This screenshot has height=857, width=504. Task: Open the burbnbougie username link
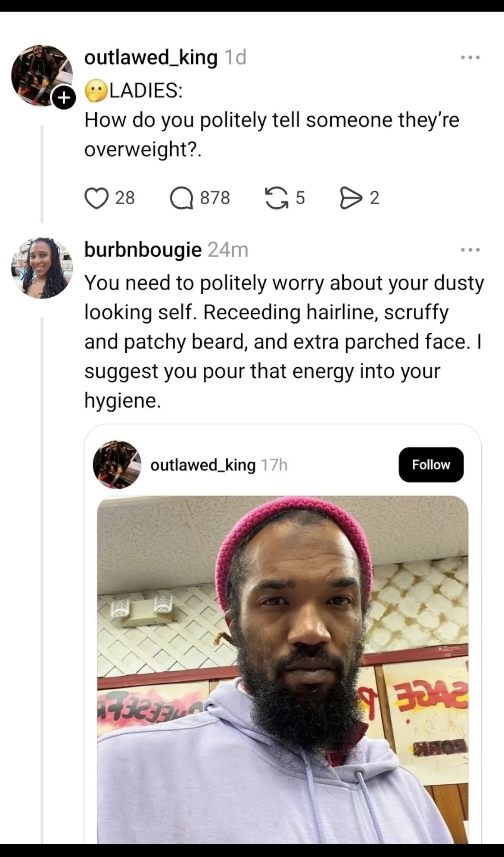pos(143,249)
